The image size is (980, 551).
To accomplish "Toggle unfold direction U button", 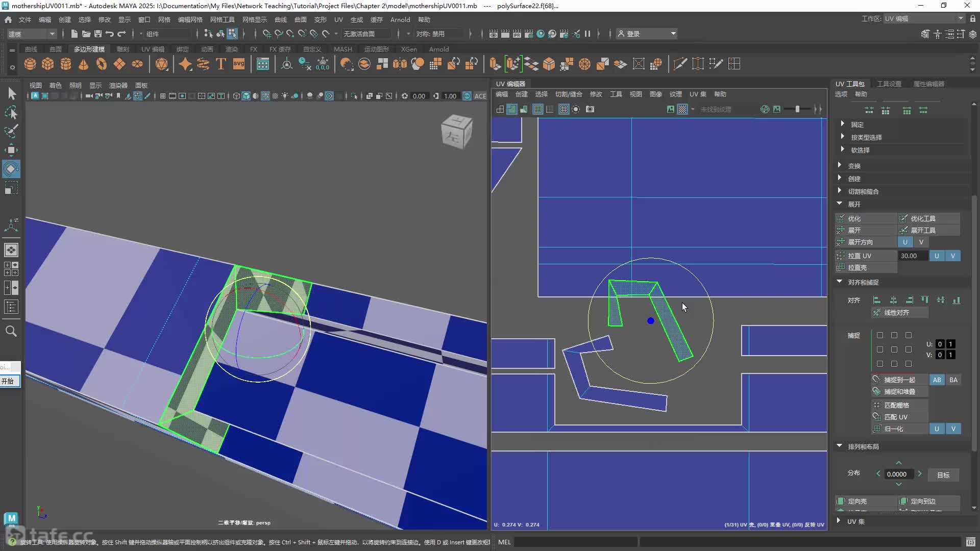I will (905, 242).
